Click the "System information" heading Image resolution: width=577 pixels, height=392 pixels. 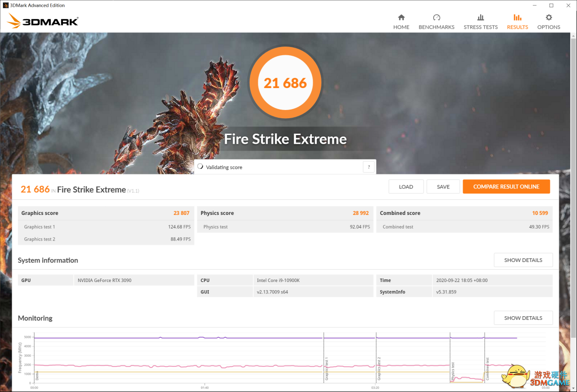click(x=48, y=260)
